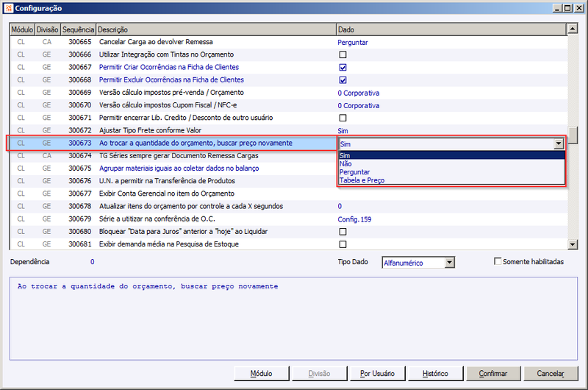Click the Divisão button
The height and width of the screenshot is (390, 588).
point(319,374)
